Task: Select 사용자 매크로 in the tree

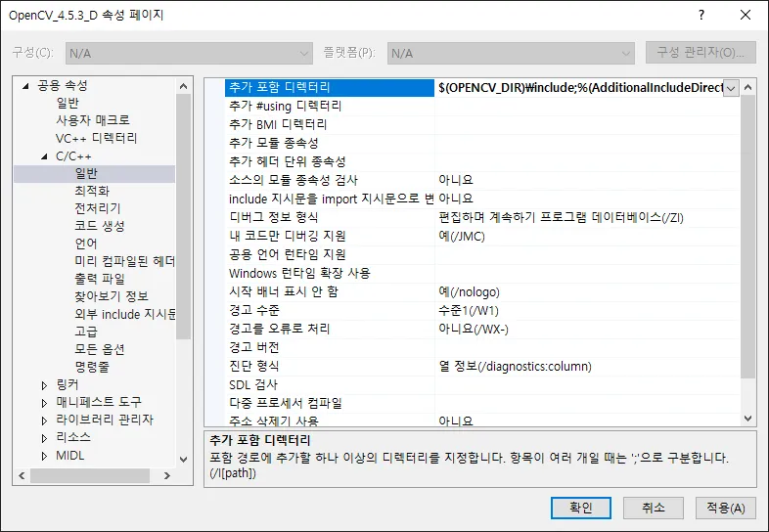Action: coord(93,120)
